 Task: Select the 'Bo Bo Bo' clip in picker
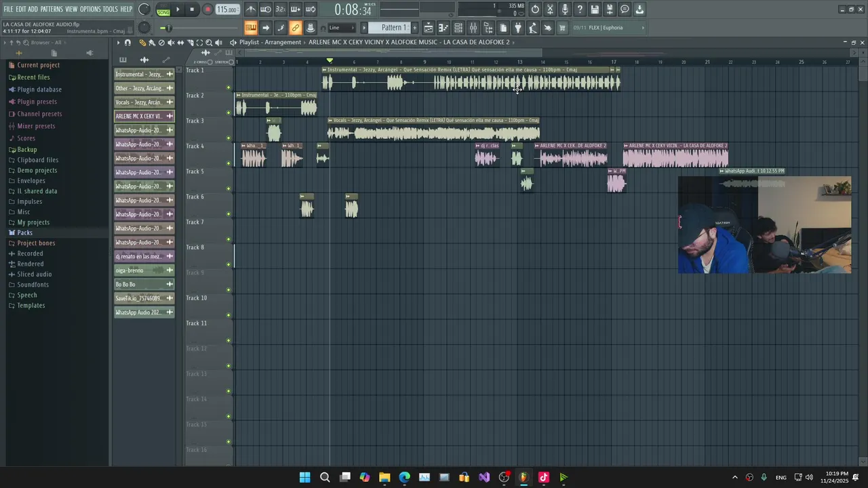coord(144,285)
